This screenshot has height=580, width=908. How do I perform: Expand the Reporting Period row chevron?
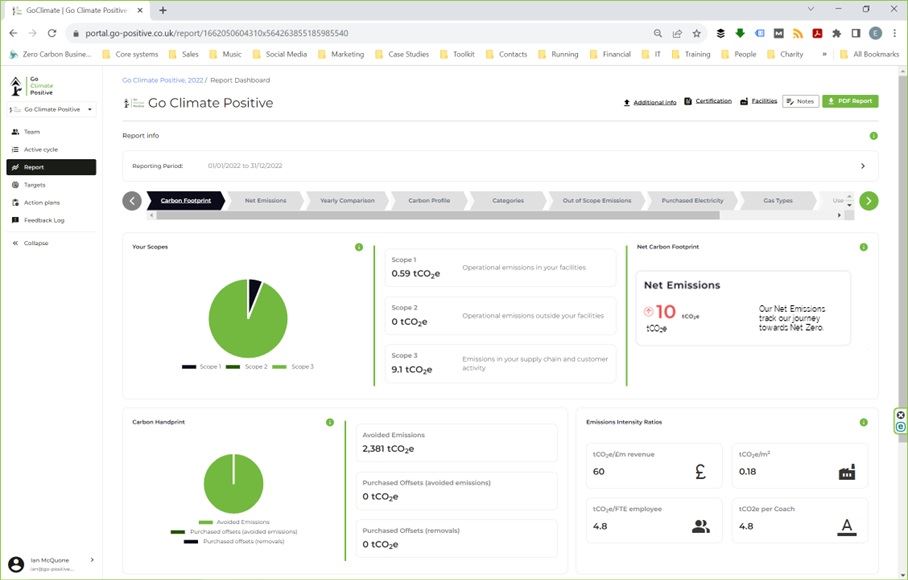point(863,166)
